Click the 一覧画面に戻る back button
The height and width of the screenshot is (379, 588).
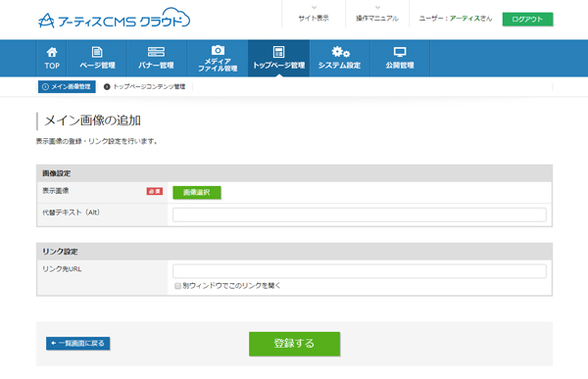(78, 343)
